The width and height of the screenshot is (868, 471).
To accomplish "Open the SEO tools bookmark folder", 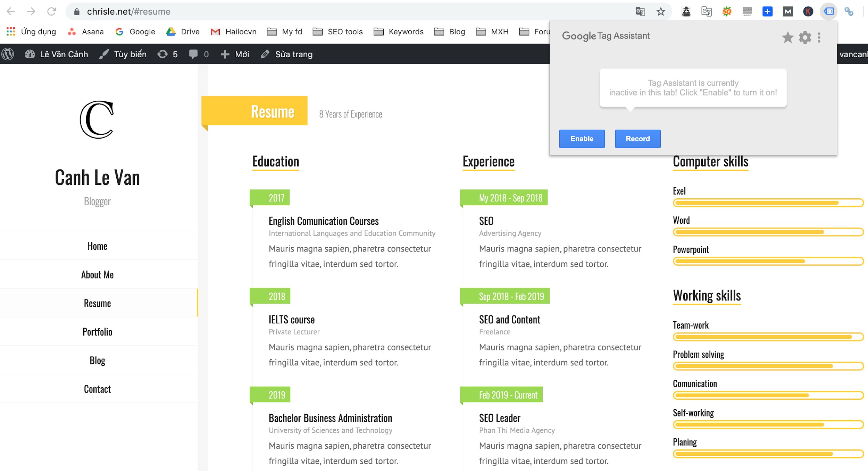I will 337,32.
